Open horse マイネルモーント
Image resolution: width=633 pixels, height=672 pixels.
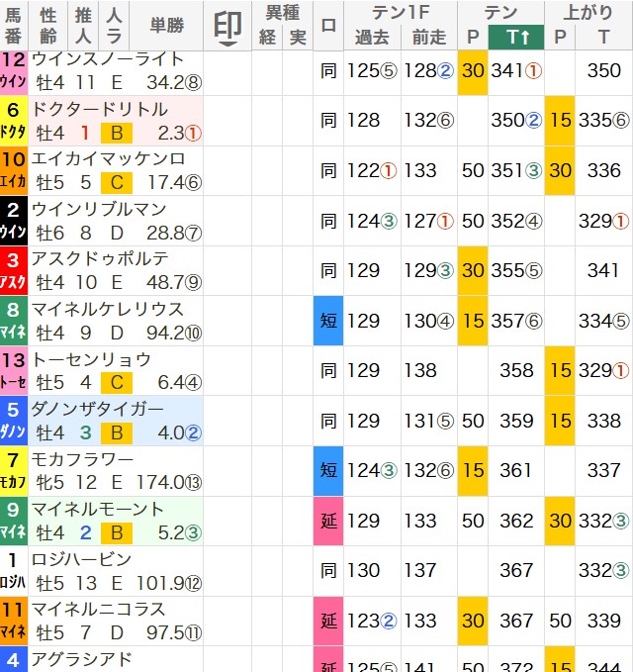click(x=97, y=509)
